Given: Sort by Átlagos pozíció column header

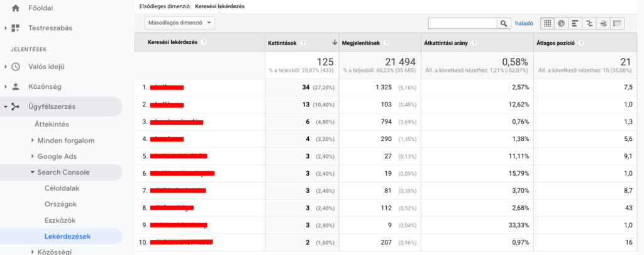Looking at the screenshot, I should [557, 43].
